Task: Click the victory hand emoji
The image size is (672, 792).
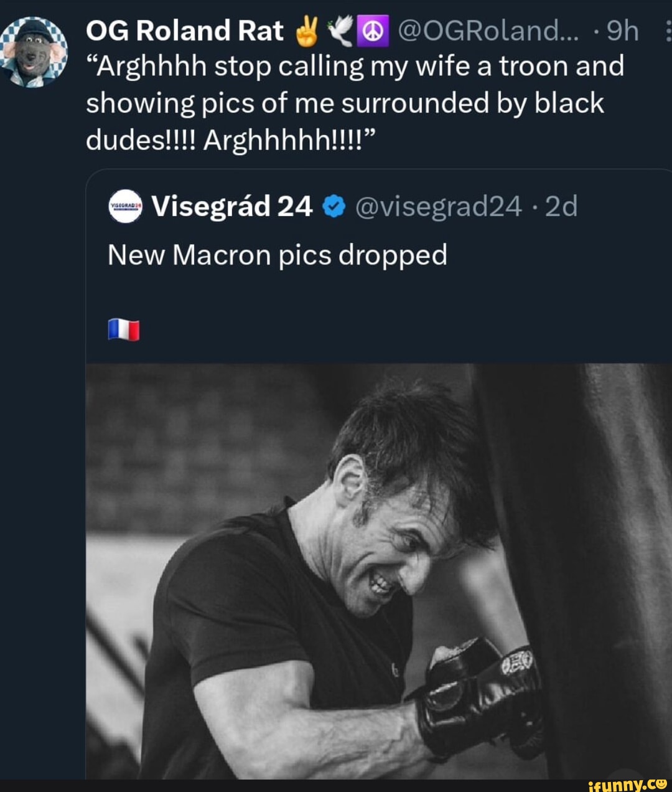Action: (x=306, y=31)
